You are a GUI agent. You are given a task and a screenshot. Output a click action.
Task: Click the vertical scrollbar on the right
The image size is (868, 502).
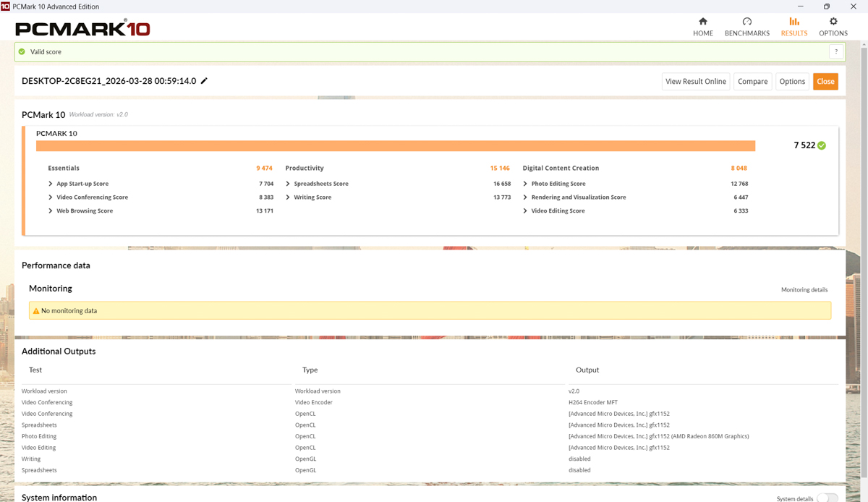(x=864, y=217)
